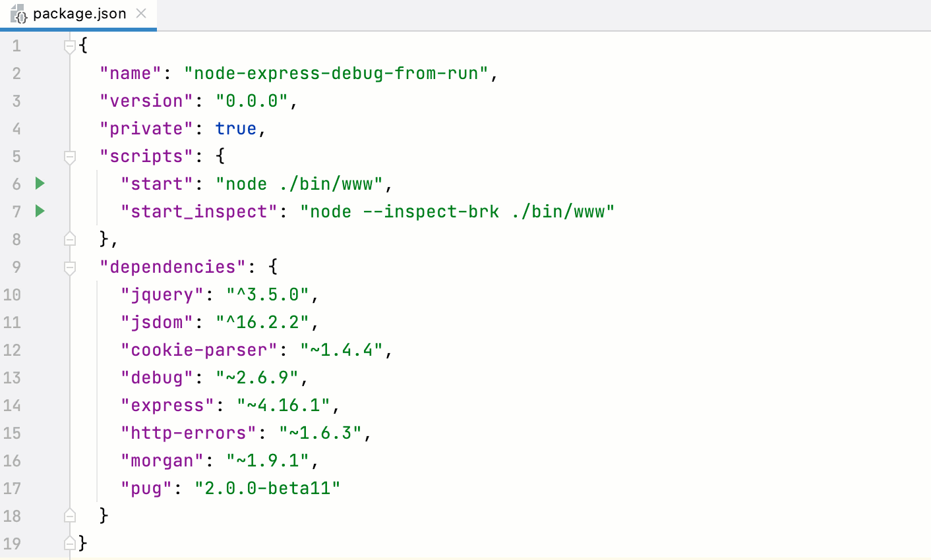Collapse the "dependencies" block
The height and width of the screenshot is (560, 931).
pyautogui.click(x=69, y=267)
